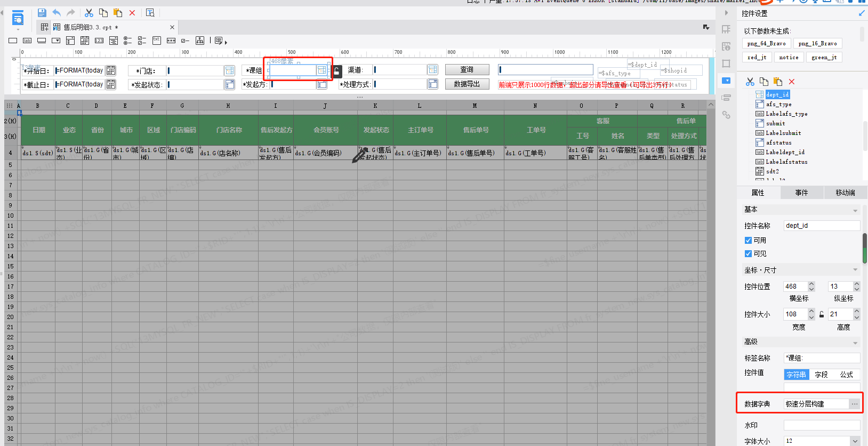Select the radio group widget tool

pos(128,41)
